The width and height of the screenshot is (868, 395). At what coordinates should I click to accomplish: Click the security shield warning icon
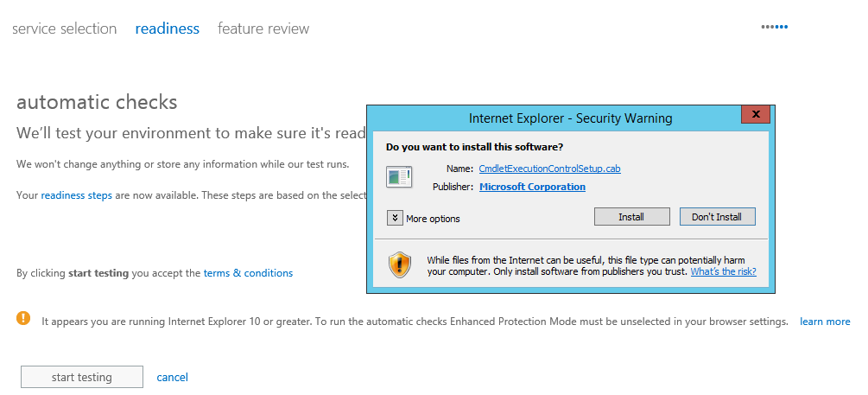pyautogui.click(x=400, y=264)
